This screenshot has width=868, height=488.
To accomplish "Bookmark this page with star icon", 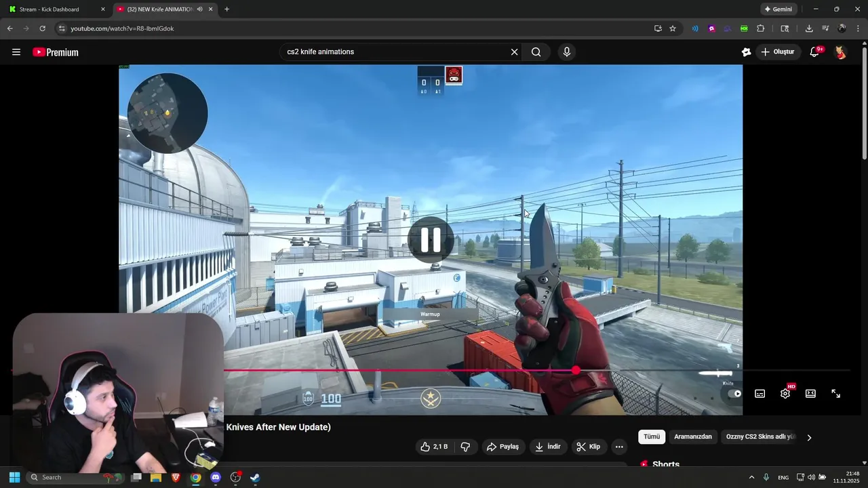I will pos(673,28).
